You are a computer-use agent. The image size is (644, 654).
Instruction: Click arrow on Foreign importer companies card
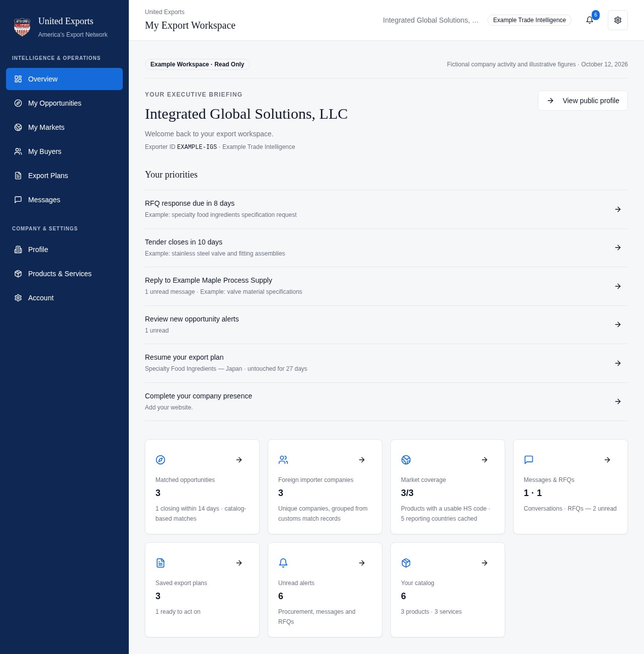[x=362, y=460]
